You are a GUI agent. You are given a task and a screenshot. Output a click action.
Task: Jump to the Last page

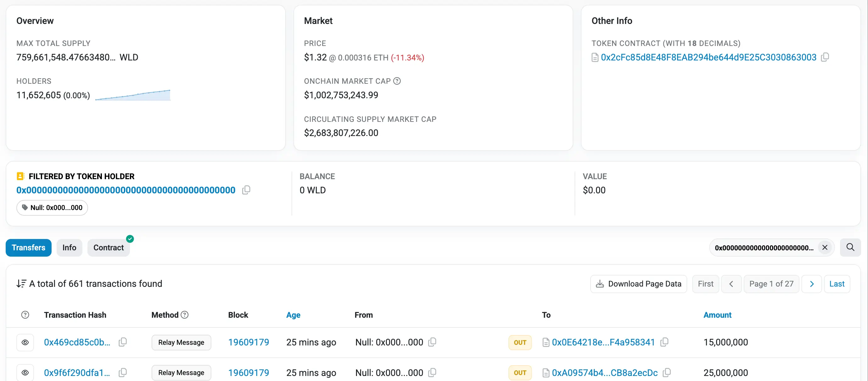click(x=837, y=284)
